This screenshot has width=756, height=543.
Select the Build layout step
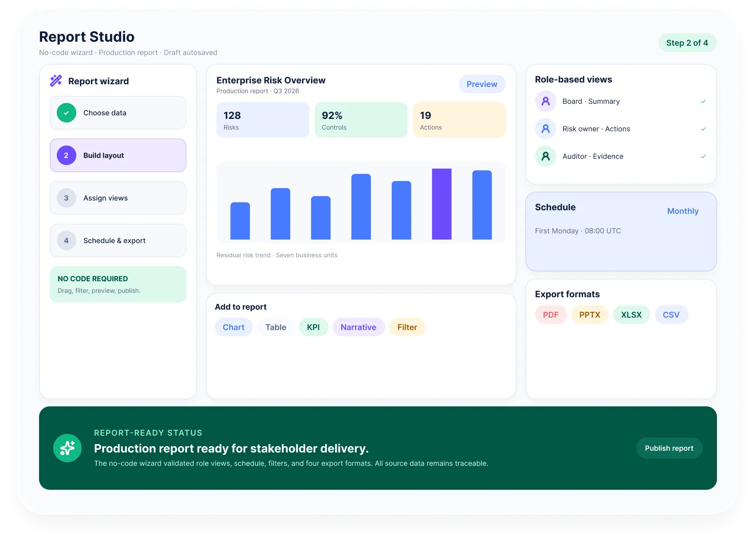point(118,155)
